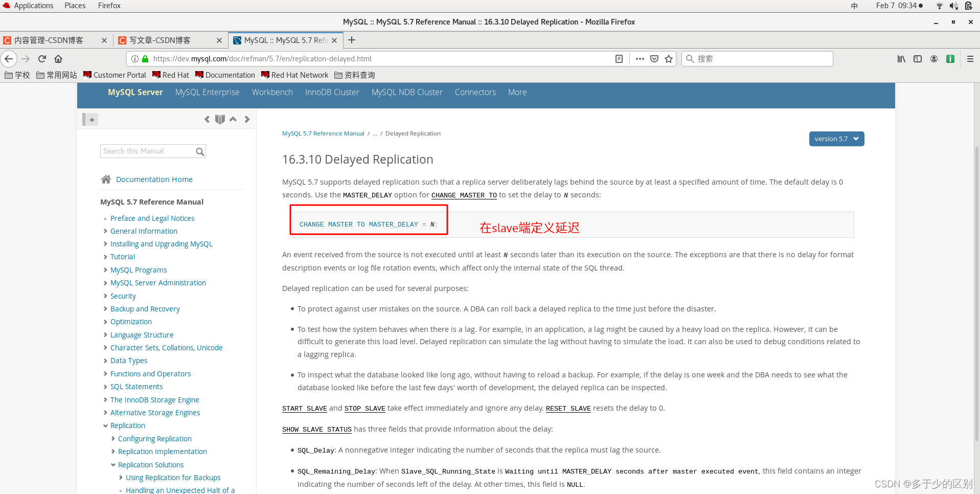Reload the page with the refresh icon
The width and height of the screenshot is (980, 494).
coord(42,59)
